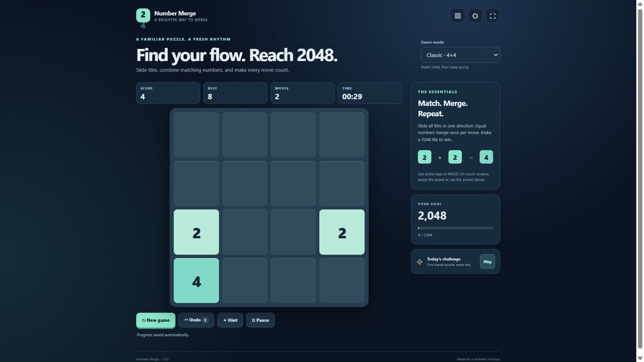Click the result 4 tile in the merge example
This screenshot has width=644, height=362.
486,157
